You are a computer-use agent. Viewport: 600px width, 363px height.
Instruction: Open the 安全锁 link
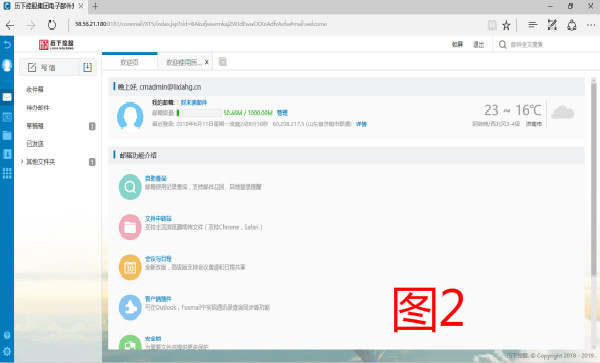153,339
